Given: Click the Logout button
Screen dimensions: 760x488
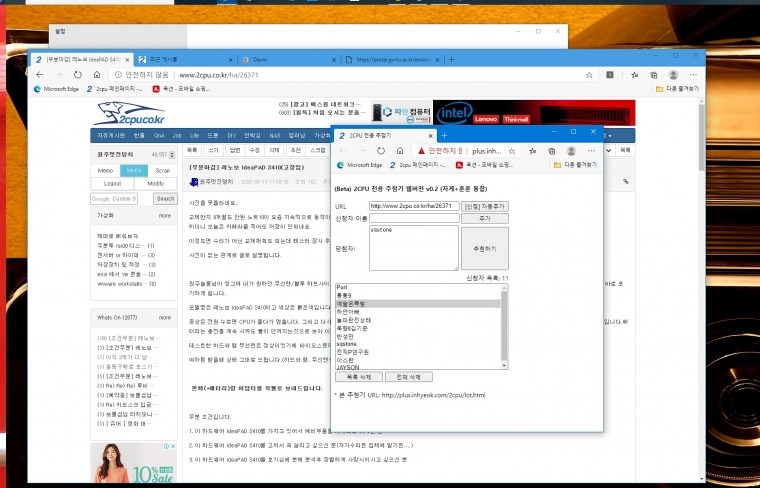Looking at the screenshot, I should pyautogui.click(x=112, y=184).
